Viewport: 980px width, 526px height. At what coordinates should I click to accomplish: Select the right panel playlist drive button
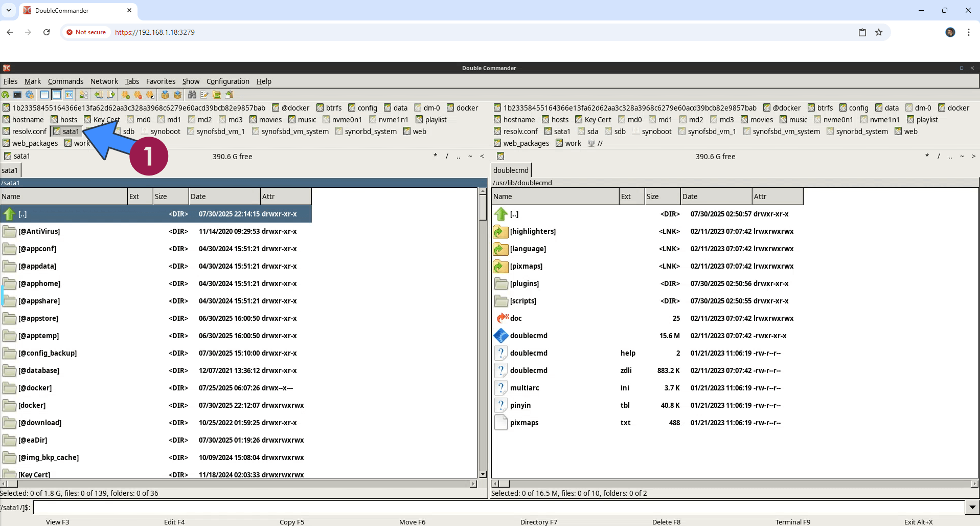coord(923,120)
